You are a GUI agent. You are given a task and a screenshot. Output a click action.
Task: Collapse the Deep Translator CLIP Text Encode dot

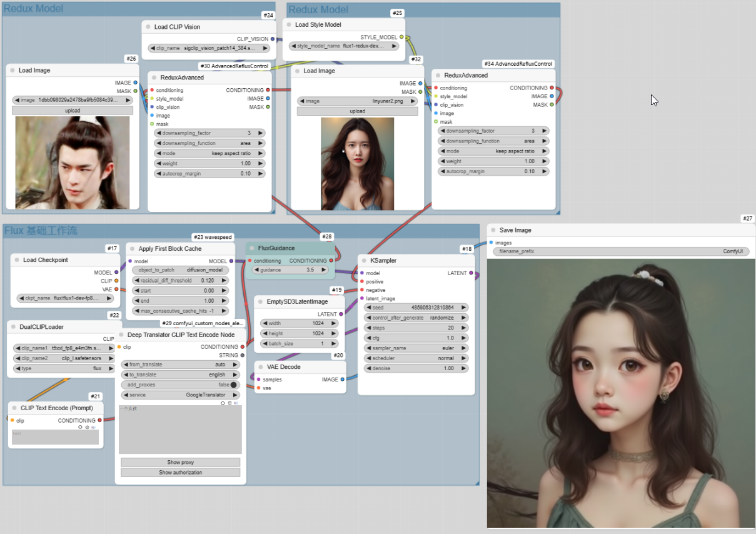tap(121, 335)
